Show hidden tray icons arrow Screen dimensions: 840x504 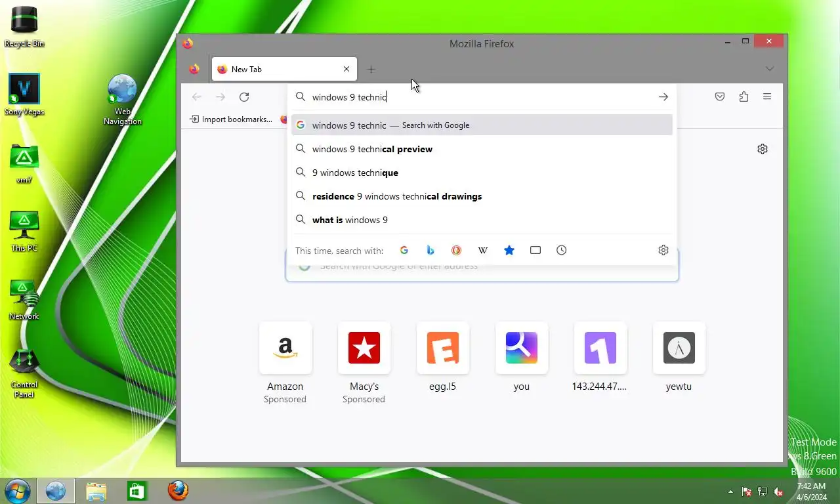730,492
